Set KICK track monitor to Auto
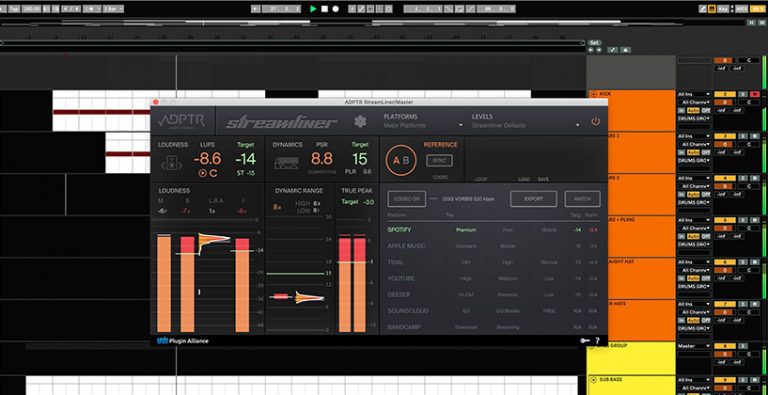 [x=693, y=111]
